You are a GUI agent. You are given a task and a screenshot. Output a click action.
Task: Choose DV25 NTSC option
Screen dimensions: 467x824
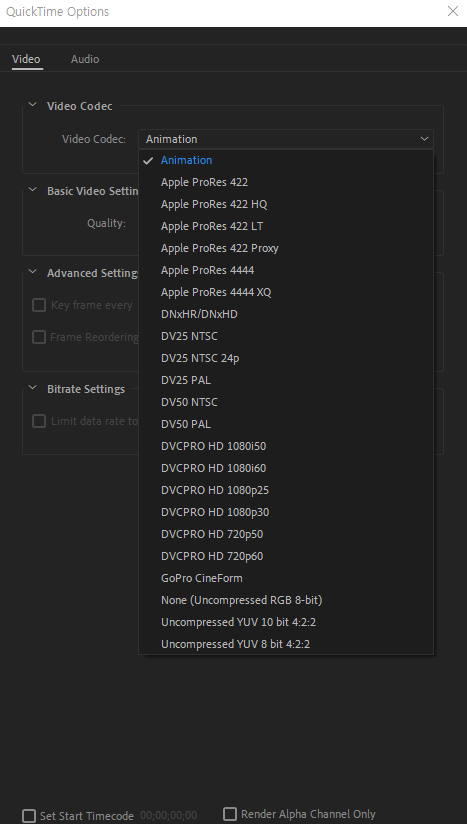pyautogui.click(x=286, y=336)
